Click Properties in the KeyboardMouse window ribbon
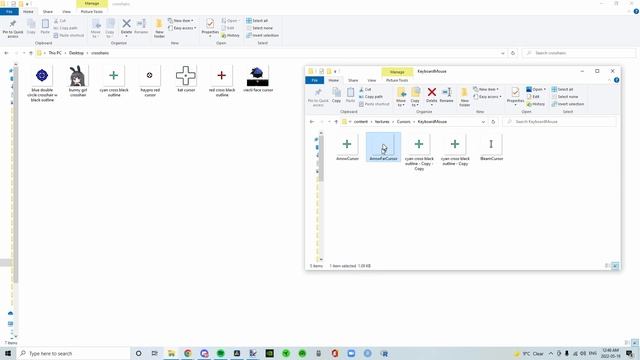 (515, 96)
